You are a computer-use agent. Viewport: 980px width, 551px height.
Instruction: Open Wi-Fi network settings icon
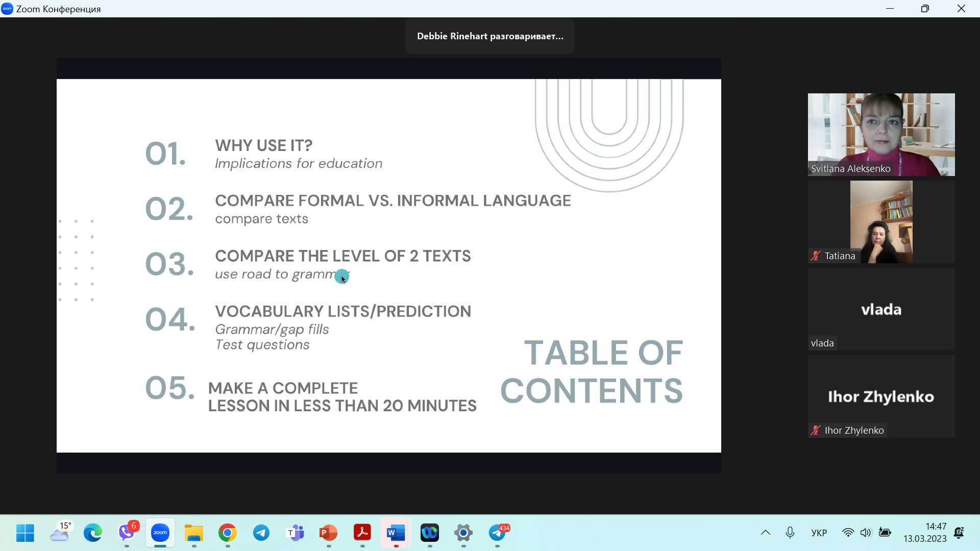pos(848,533)
